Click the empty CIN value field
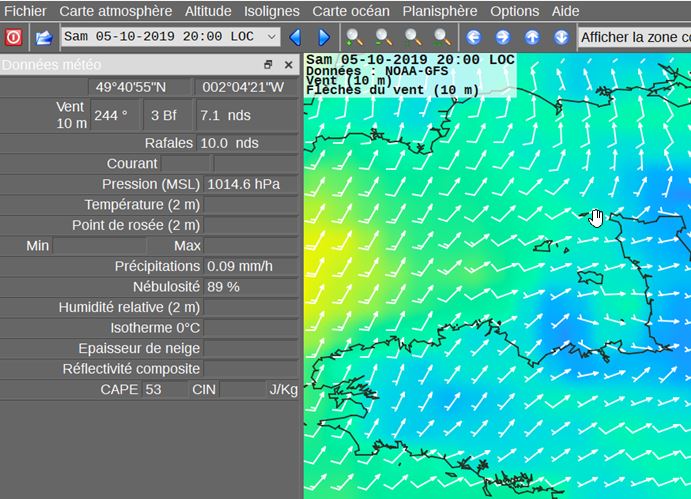 point(243,390)
